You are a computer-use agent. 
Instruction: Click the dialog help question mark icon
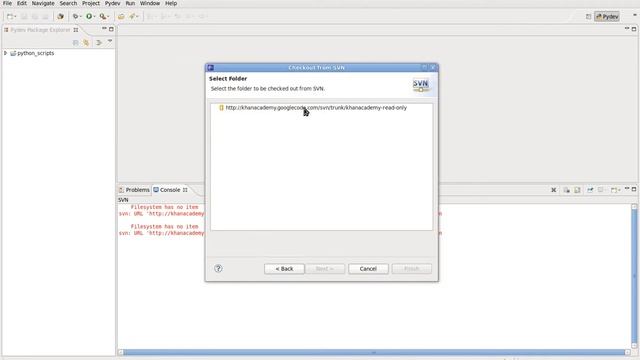218,268
